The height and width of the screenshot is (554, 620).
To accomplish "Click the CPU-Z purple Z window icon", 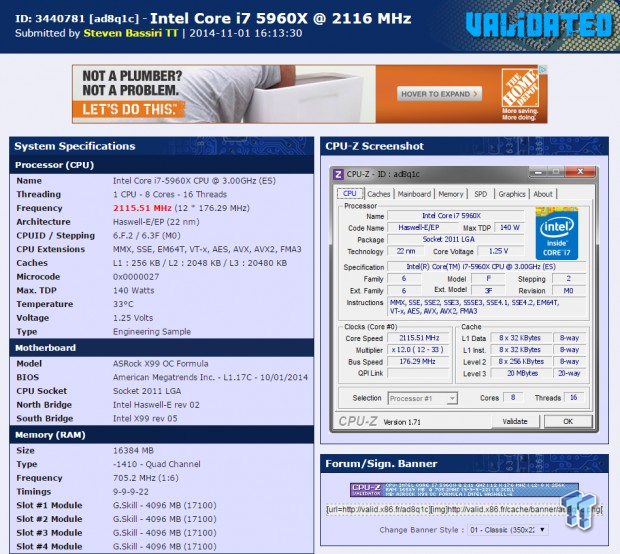I will coord(338,174).
